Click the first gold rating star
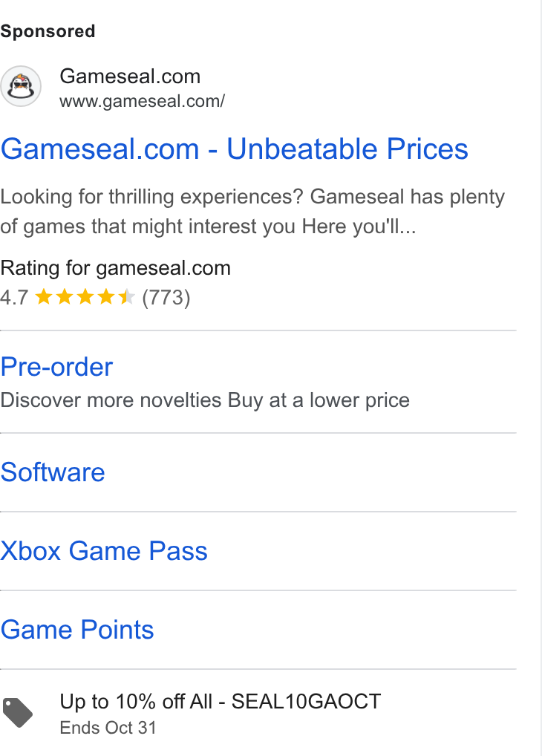Image resolution: width=542 pixels, height=756 pixels. (x=44, y=297)
